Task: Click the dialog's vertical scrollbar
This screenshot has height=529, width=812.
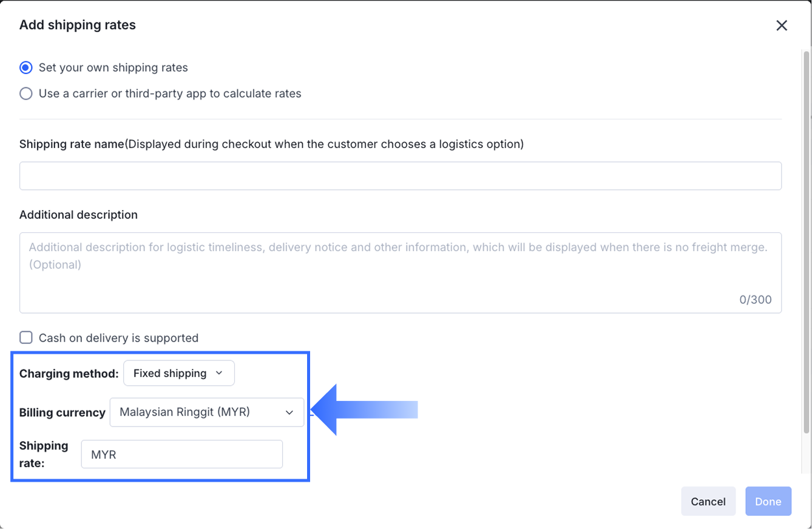Action: (x=807, y=243)
